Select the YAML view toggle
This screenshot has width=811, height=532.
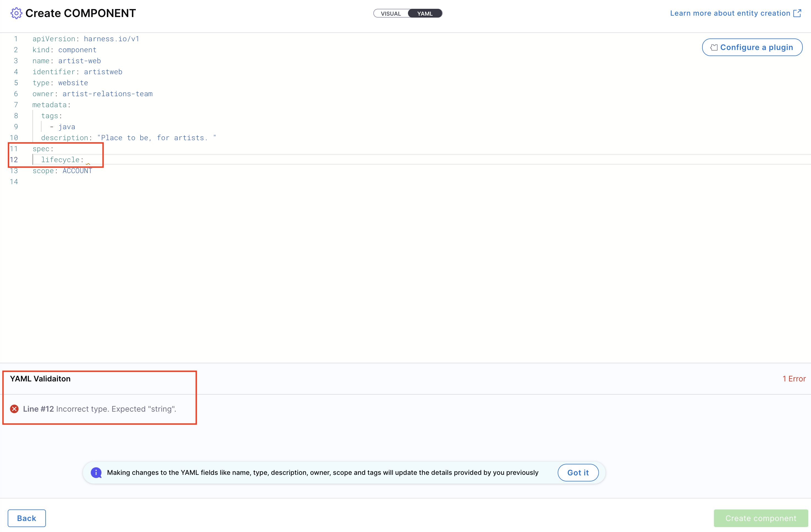[424, 14]
